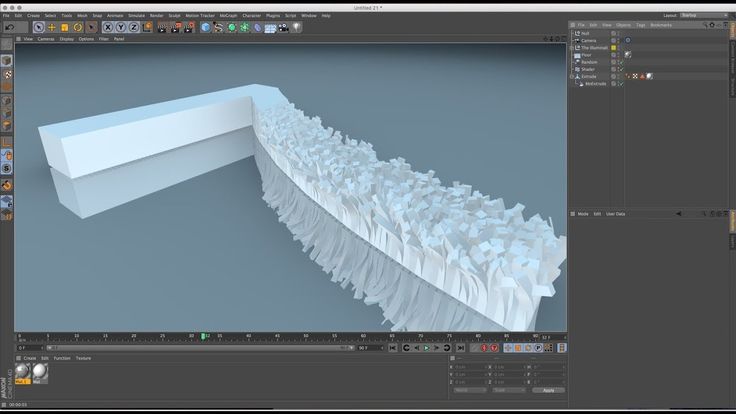
Task: Click the Apply button in coordinates panel
Action: click(x=547, y=390)
